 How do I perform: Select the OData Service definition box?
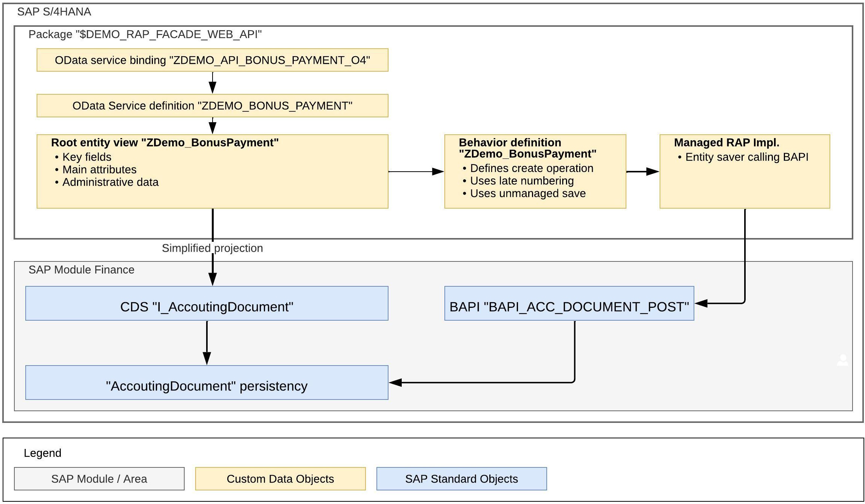[212, 106]
